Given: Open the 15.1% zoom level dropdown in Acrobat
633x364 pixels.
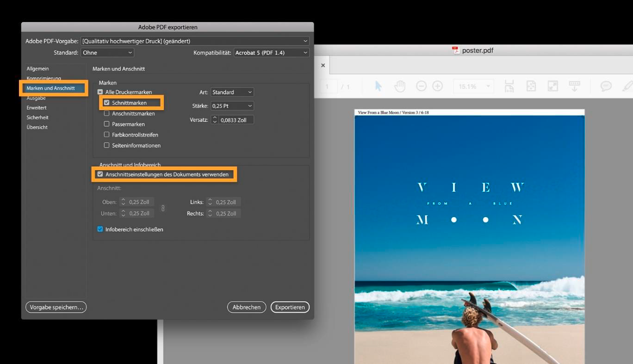Looking at the screenshot, I should click(x=474, y=86).
